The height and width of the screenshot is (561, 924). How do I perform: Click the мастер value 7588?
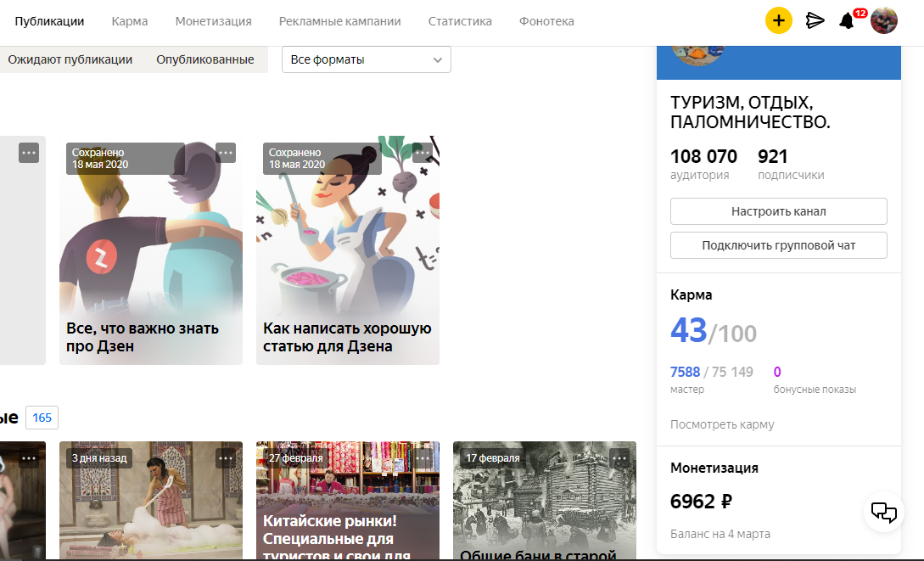tap(685, 372)
